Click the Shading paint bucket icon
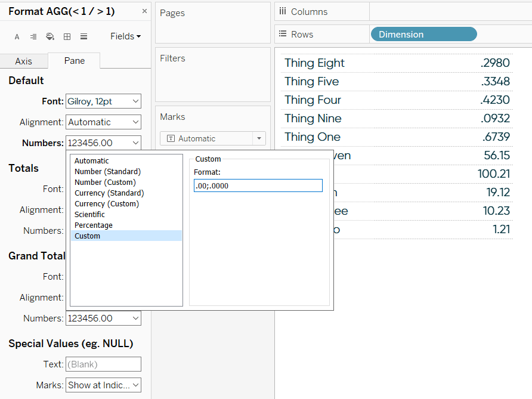This screenshot has height=399, width=532. click(50, 36)
